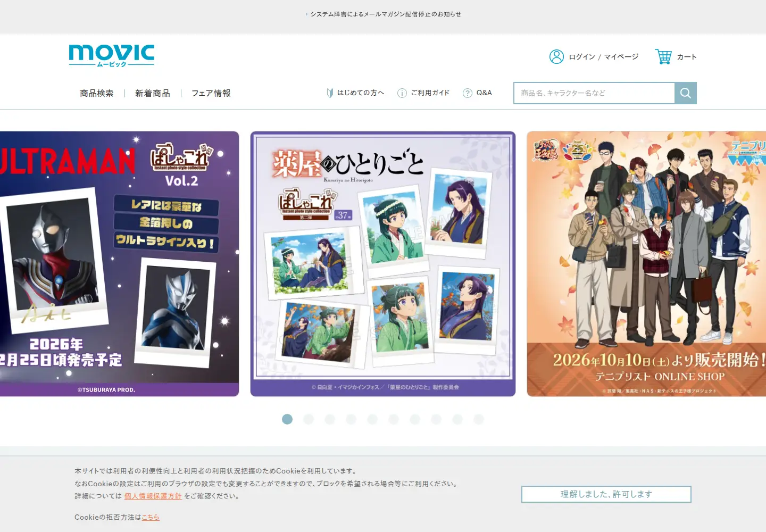
Task: Click the search magnifier button
Action: pos(686,93)
